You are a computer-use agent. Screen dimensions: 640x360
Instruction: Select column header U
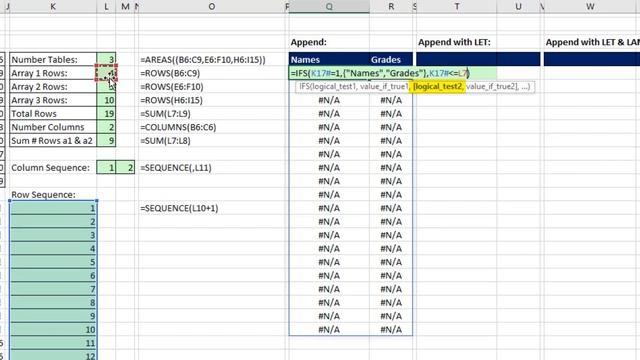[x=518, y=7]
